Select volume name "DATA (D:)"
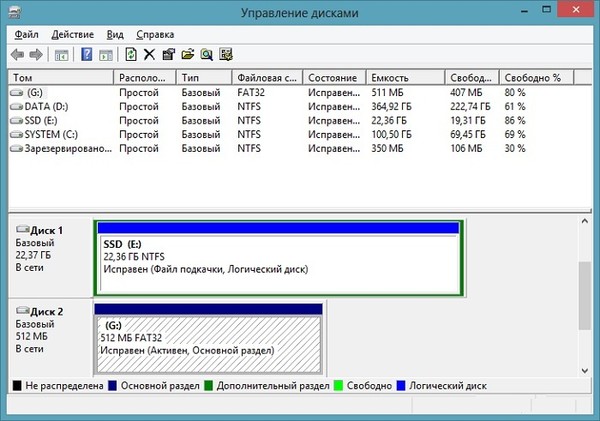Screen dimensions: 600x421 [x=46, y=106]
